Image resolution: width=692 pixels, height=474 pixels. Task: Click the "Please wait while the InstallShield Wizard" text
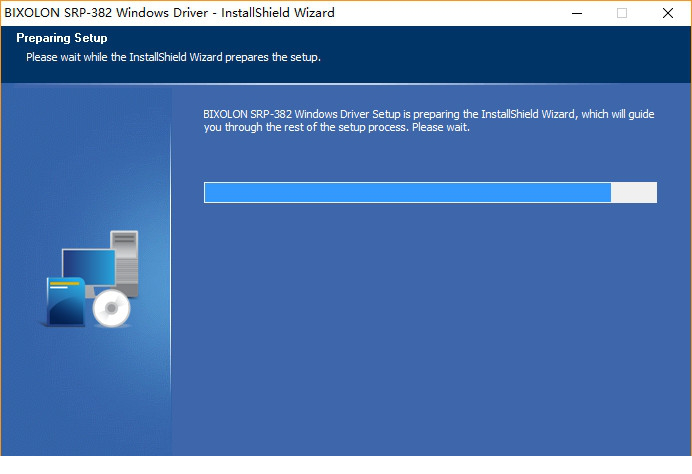(x=124, y=57)
